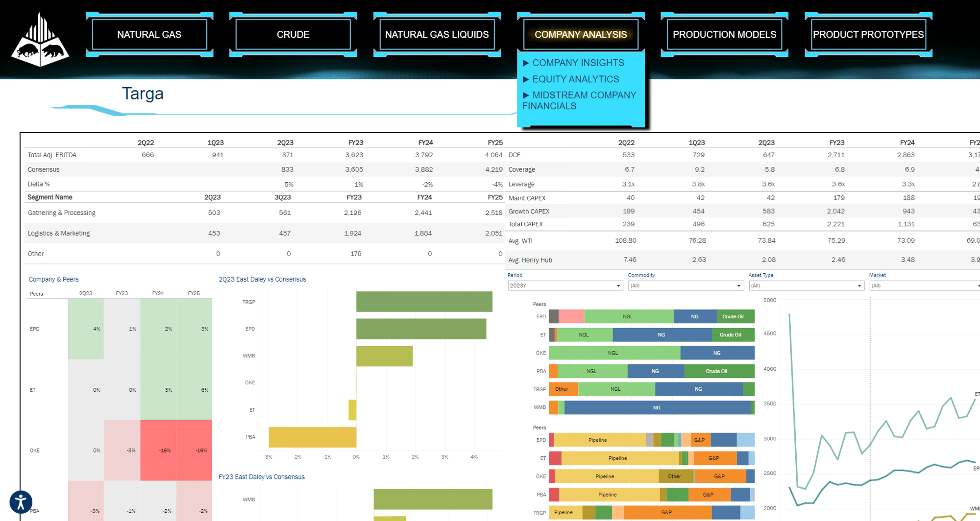Open the Period dropdown set to 2023Y
980x521 pixels.
click(565, 285)
